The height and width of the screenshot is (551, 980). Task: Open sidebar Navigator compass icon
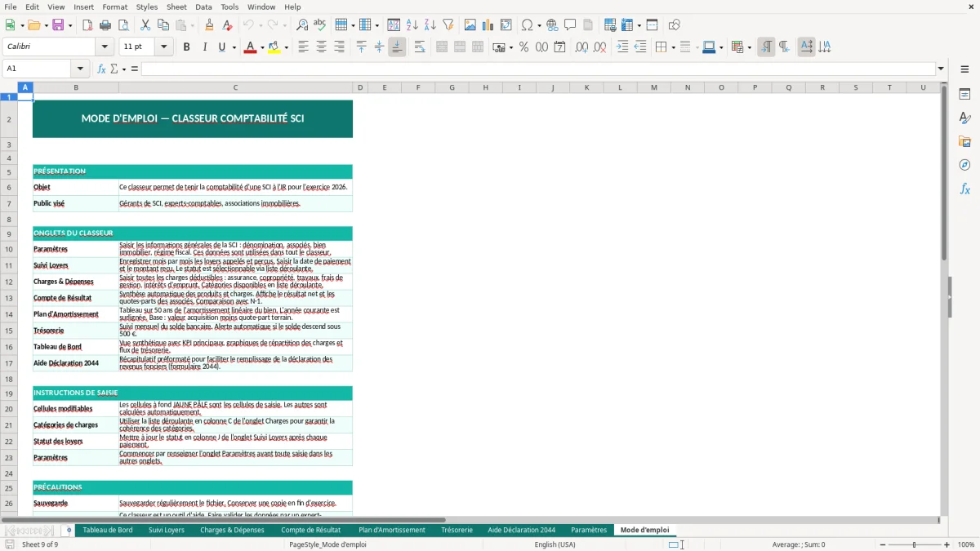[x=964, y=165]
